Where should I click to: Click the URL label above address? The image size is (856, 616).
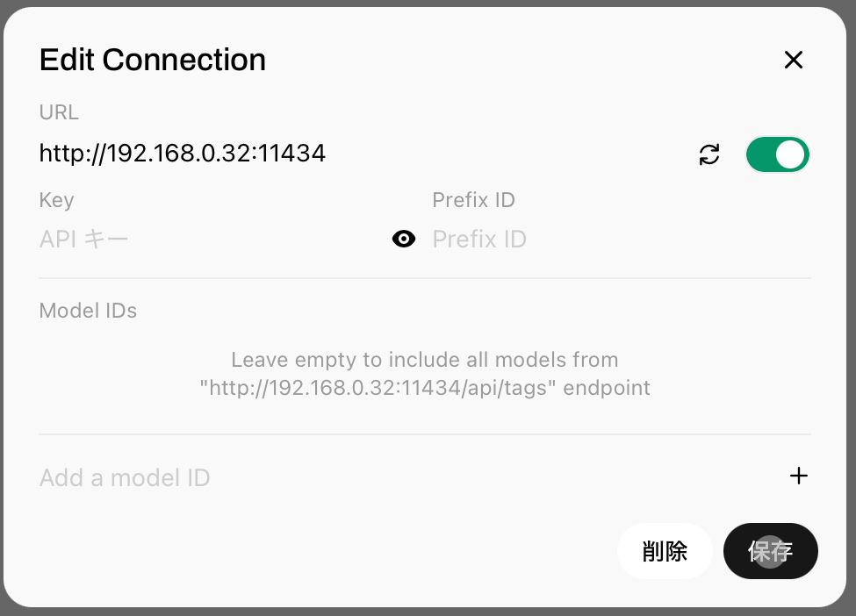click(x=59, y=112)
